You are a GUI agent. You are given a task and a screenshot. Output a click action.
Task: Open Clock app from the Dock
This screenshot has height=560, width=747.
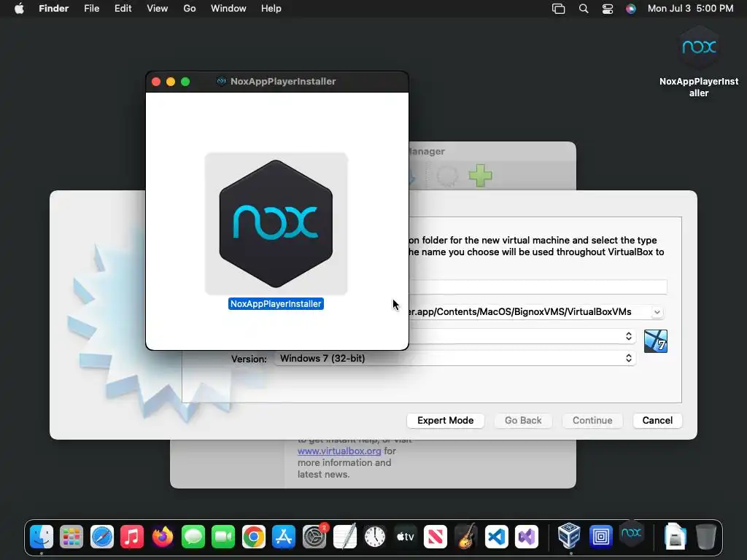(375, 537)
